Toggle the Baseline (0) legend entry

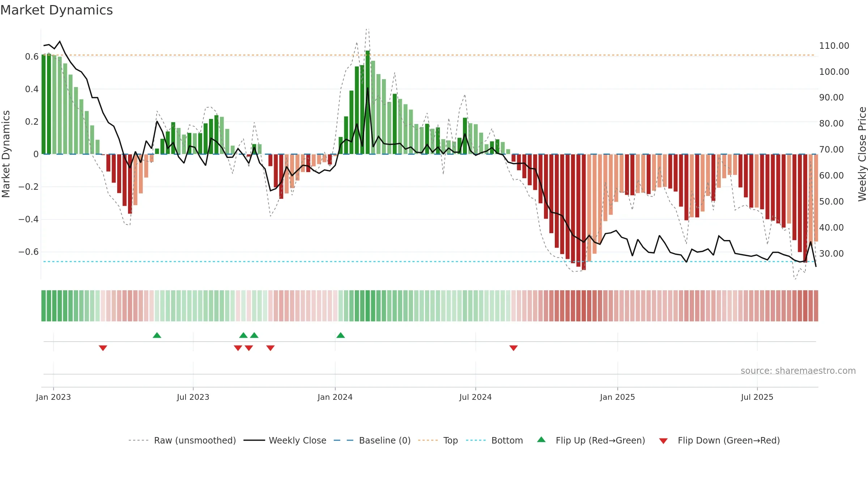(x=372, y=440)
